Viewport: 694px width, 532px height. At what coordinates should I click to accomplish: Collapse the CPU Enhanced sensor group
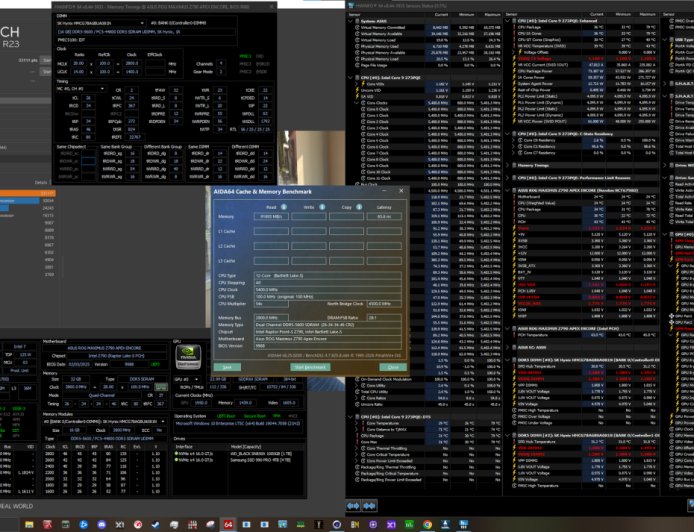coord(507,20)
